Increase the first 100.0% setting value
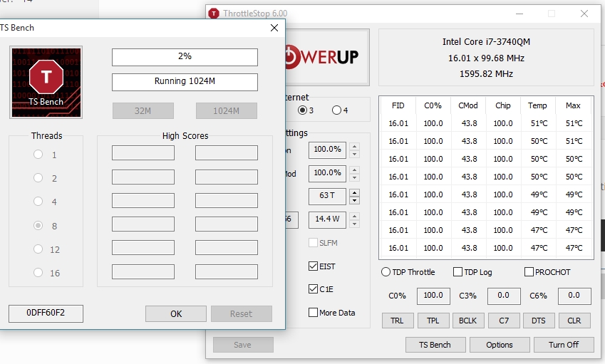 coord(355,147)
